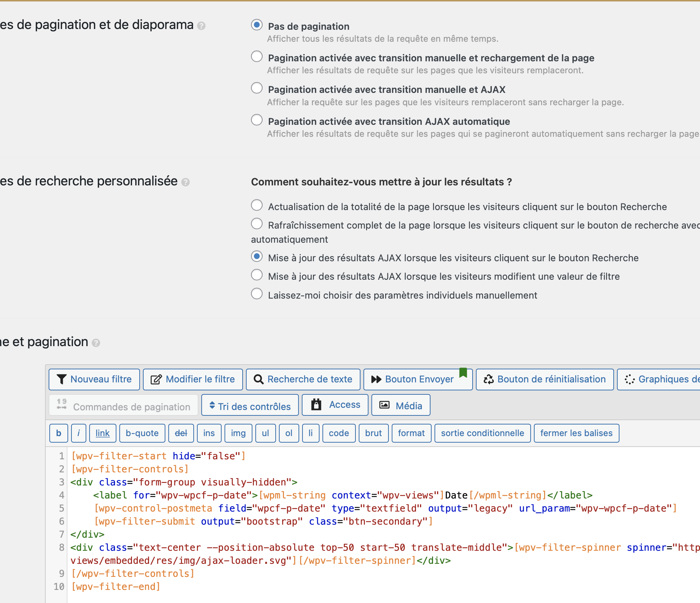Open the Access button
The height and width of the screenshot is (603, 700).
(x=335, y=405)
